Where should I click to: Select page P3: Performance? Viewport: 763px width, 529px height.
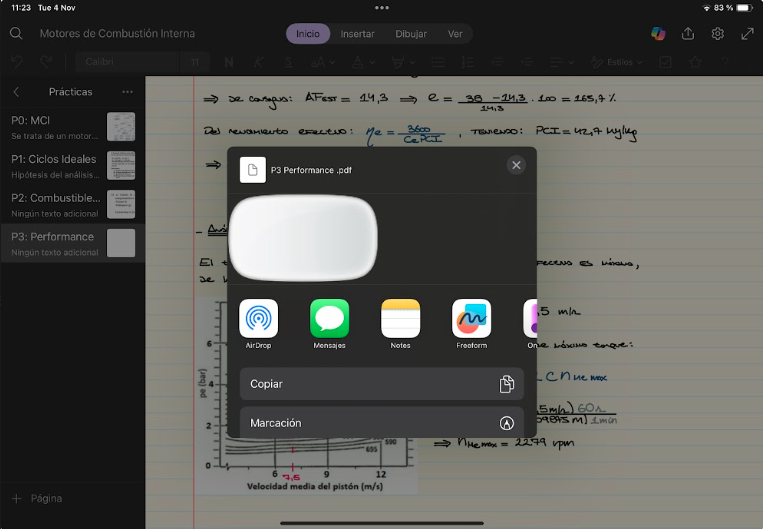(73, 243)
